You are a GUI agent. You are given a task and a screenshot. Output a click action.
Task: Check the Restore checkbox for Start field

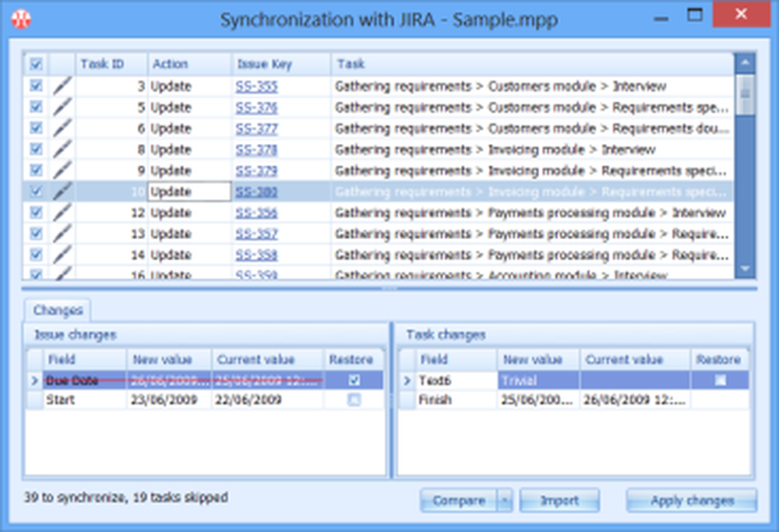(354, 400)
